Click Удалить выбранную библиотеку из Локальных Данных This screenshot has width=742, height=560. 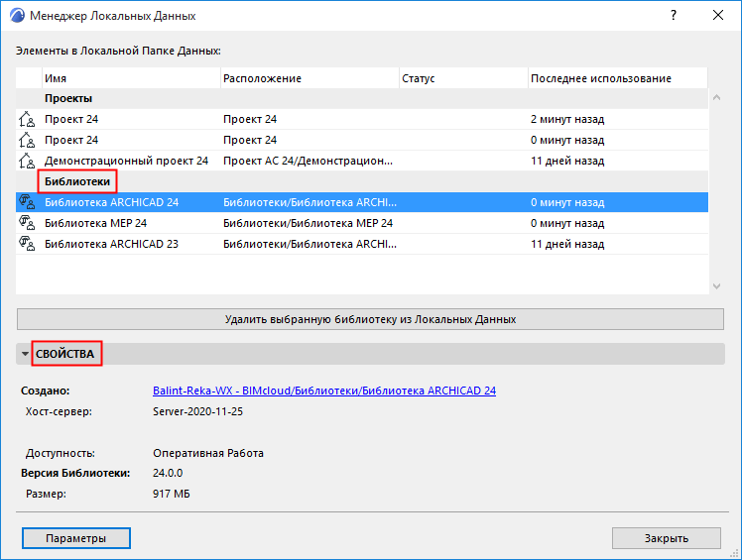coord(371,319)
